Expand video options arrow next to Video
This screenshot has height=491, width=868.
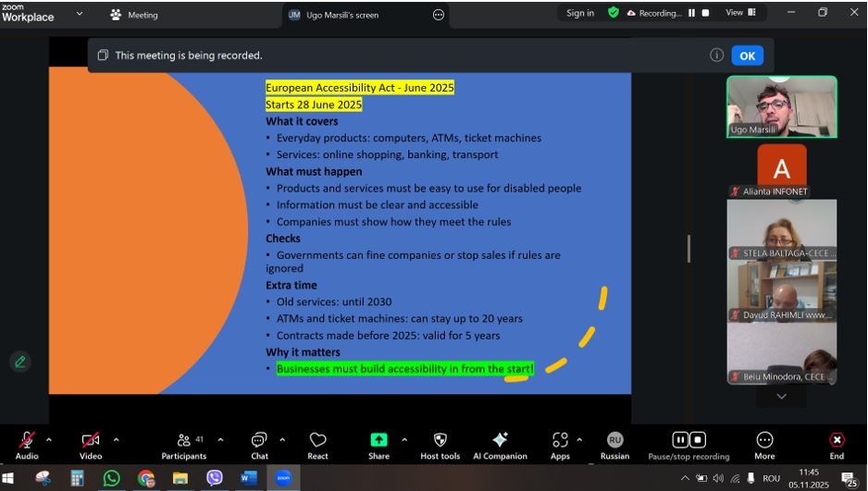tap(116, 439)
